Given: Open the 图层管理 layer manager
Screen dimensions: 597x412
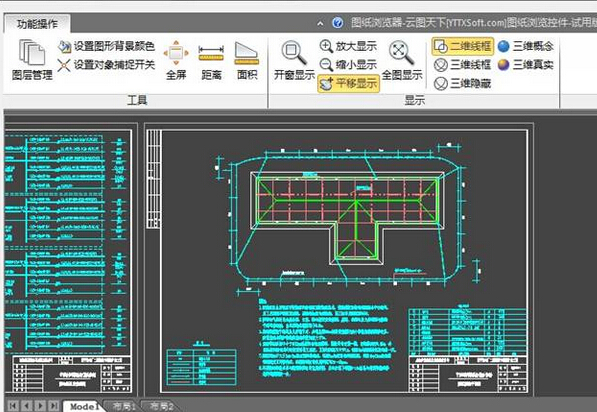Looking at the screenshot, I should [32, 60].
